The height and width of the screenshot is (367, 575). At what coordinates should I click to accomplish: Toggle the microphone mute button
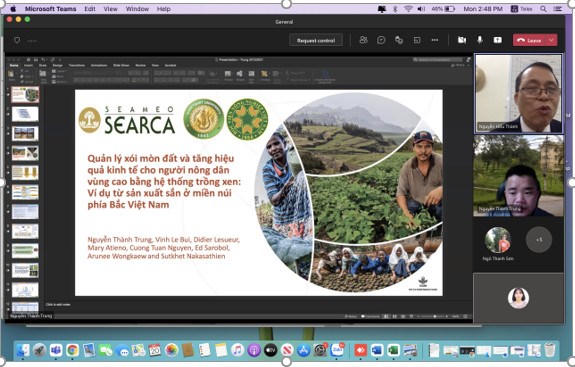(480, 40)
